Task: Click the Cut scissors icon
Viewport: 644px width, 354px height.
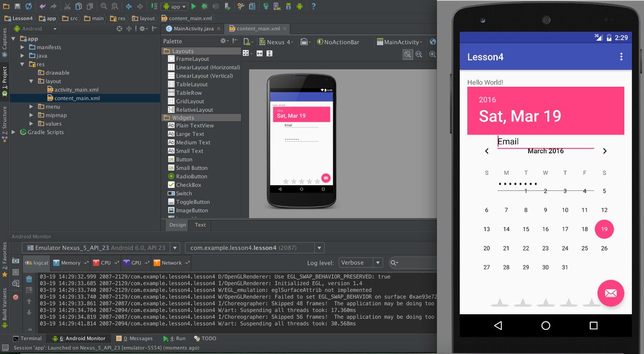Action: coord(67,6)
